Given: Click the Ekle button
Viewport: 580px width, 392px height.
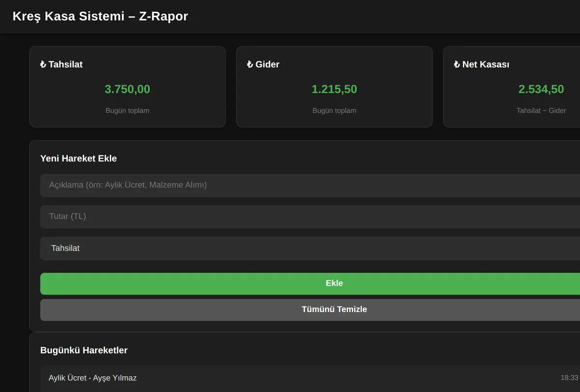Looking at the screenshot, I should pyautogui.click(x=334, y=284).
